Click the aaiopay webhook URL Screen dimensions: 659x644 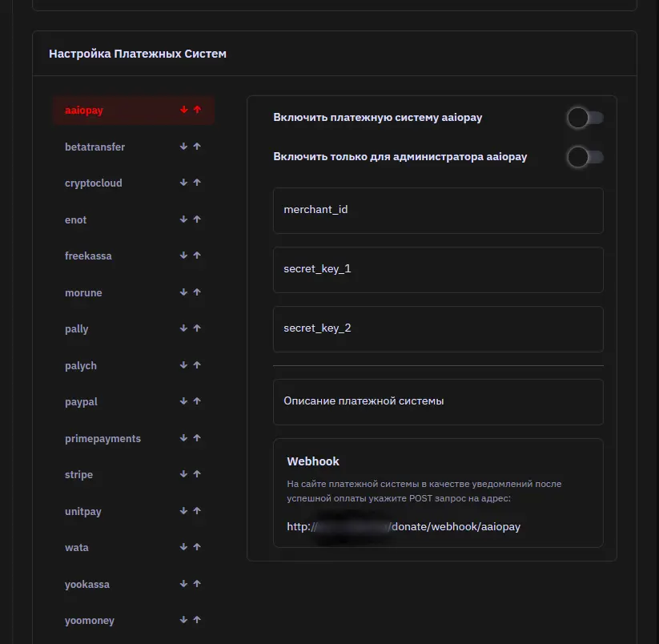click(x=404, y=527)
